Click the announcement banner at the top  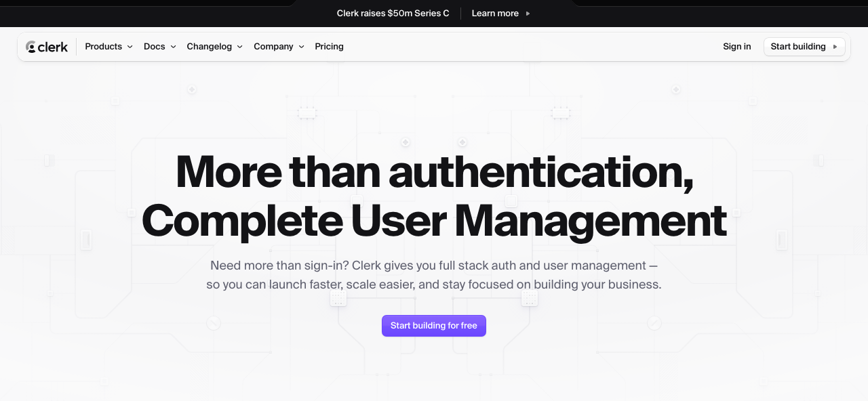coord(434,13)
